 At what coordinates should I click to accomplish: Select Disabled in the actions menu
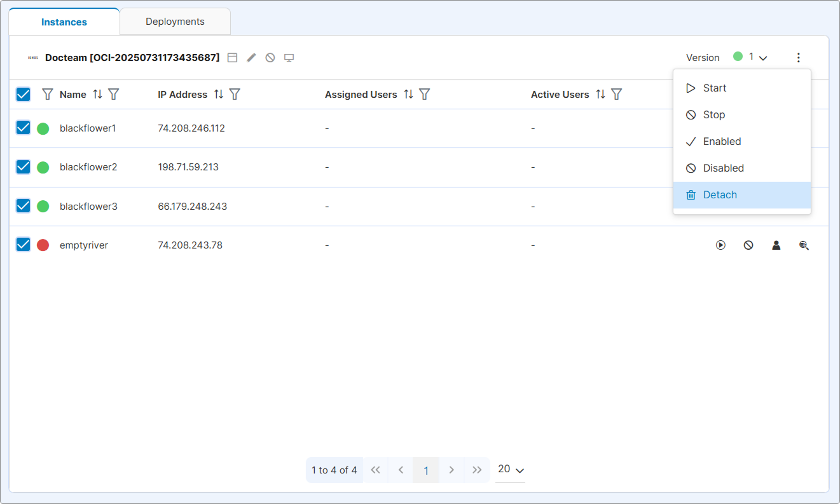742,168
